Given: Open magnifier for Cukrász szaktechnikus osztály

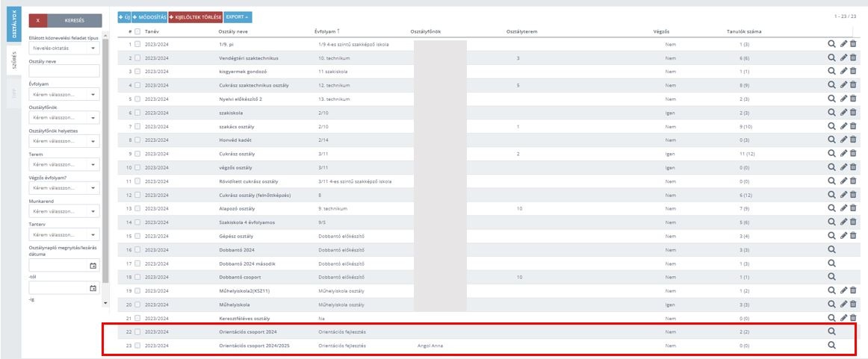Looking at the screenshot, I should (x=831, y=85).
